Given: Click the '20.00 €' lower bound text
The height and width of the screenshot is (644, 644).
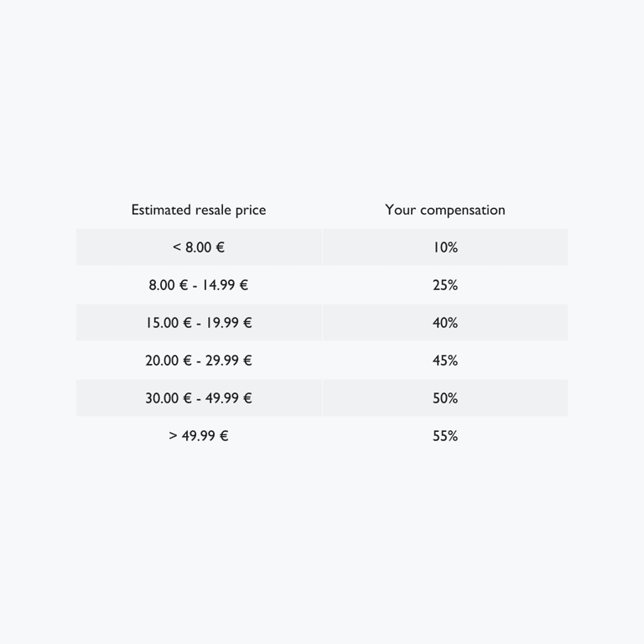Looking at the screenshot, I should 168,361.
